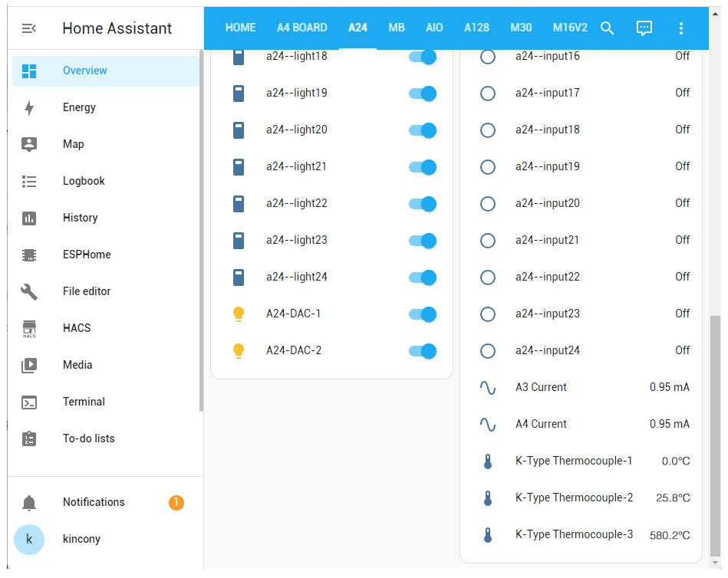Open the three-dot overflow menu
Image resolution: width=728 pixels, height=578 pixels.
[680, 28]
